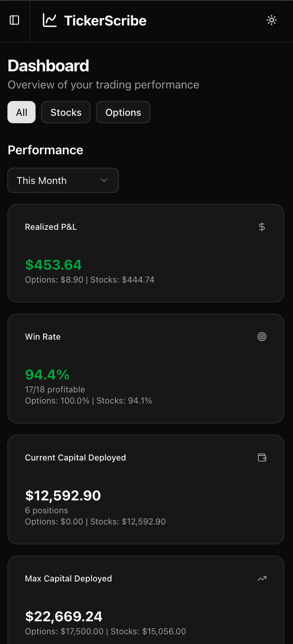This screenshot has height=644, width=293.
Task: Enable the Options filter
Action: [123, 112]
